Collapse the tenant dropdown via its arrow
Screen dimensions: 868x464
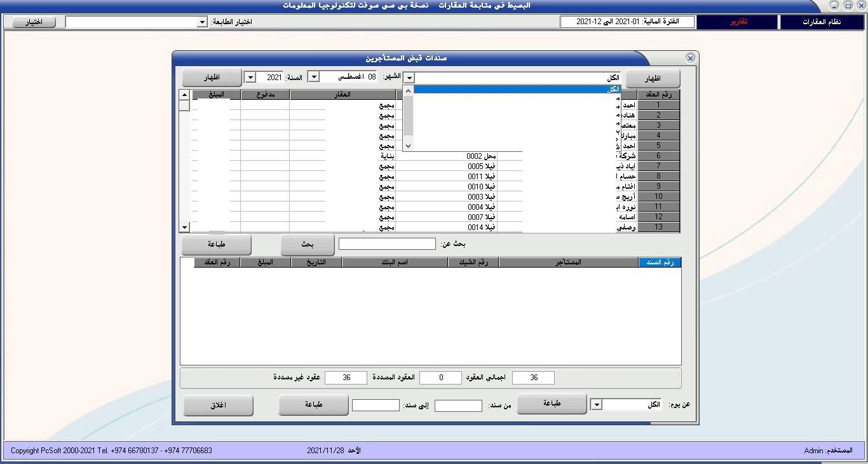point(409,78)
